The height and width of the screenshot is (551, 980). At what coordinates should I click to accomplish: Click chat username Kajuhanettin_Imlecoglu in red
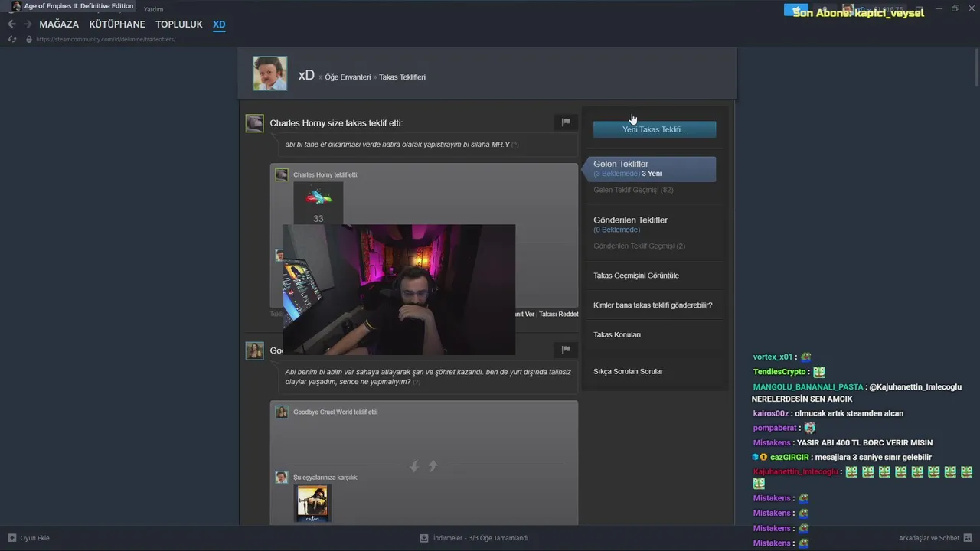click(x=795, y=472)
